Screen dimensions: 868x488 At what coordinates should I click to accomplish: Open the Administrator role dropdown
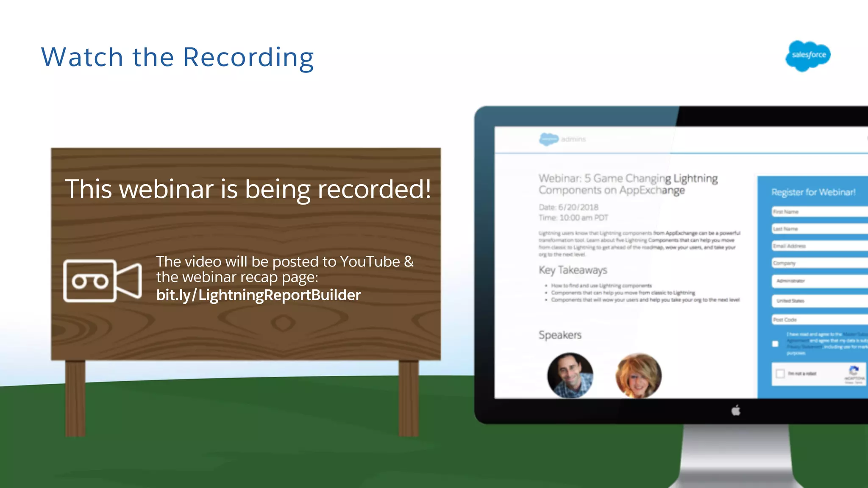click(820, 281)
